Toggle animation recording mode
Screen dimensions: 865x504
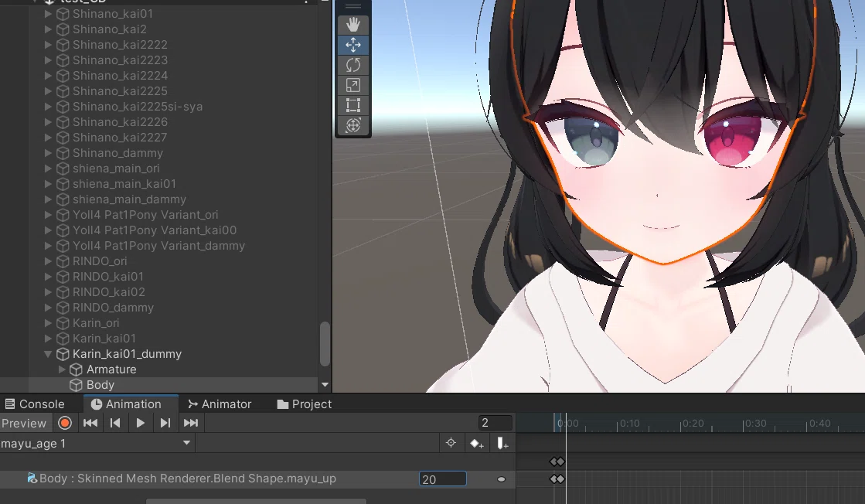click(x=64, y=423)
